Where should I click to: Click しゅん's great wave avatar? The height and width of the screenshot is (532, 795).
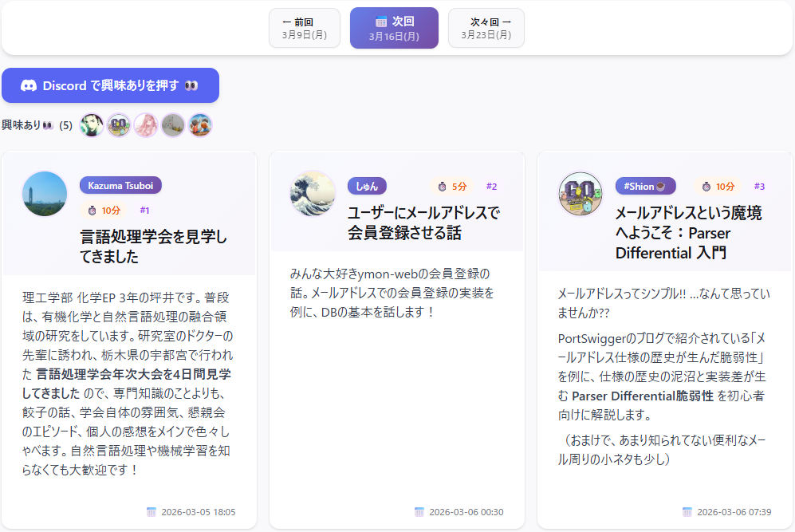click(x=313, y=194)
